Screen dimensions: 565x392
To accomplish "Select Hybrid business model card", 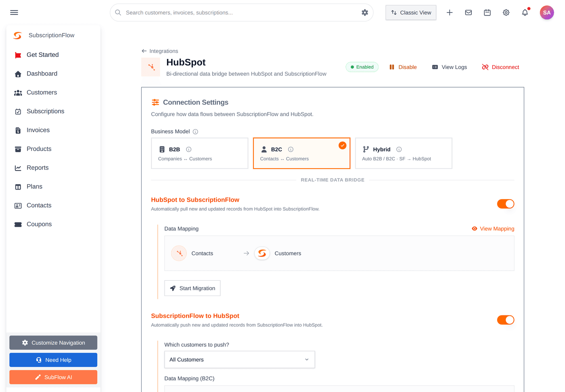I will coord(404,153).
